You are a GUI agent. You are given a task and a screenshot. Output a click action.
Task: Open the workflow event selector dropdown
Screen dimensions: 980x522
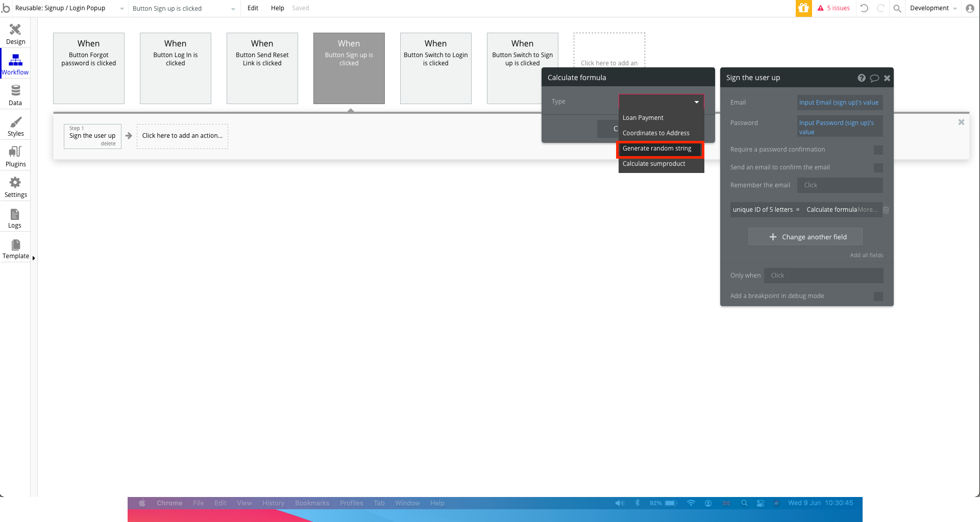click(184, 8)
